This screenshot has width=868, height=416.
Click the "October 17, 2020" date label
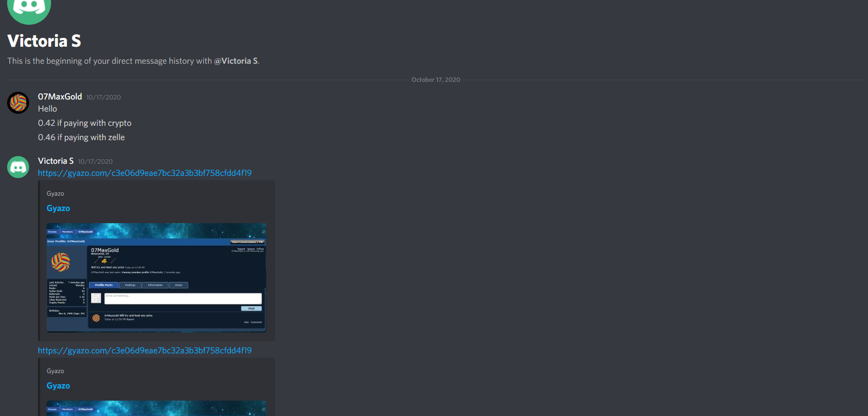point(436,80)
